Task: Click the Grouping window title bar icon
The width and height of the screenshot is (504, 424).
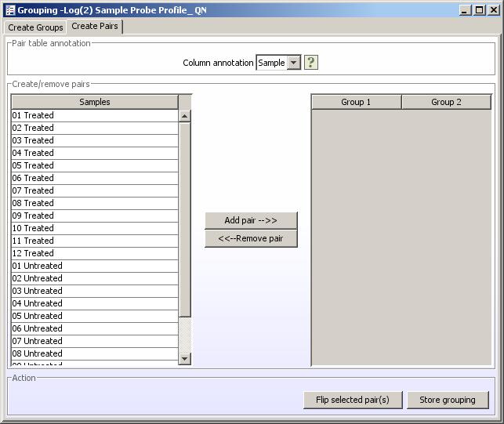Action: (x=10, y=10)
